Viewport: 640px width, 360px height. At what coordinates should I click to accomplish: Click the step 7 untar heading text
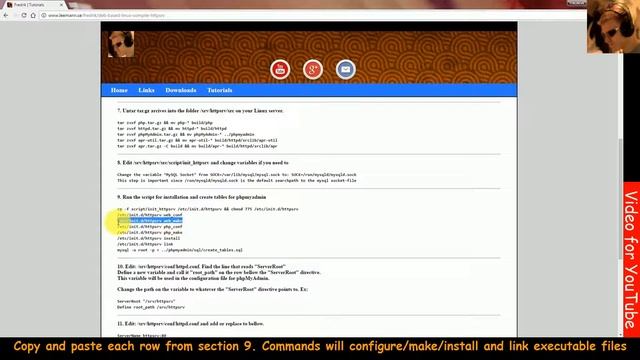[x=200, y=111]
